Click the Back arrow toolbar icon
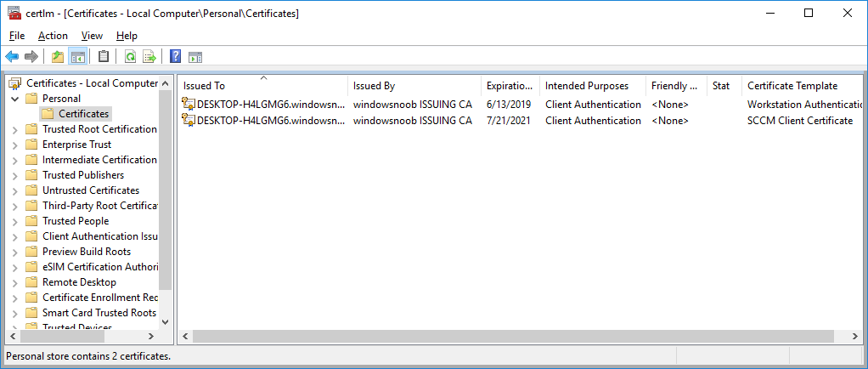The height and width of the screenshot is (369, 868). [x=12, y=56]
